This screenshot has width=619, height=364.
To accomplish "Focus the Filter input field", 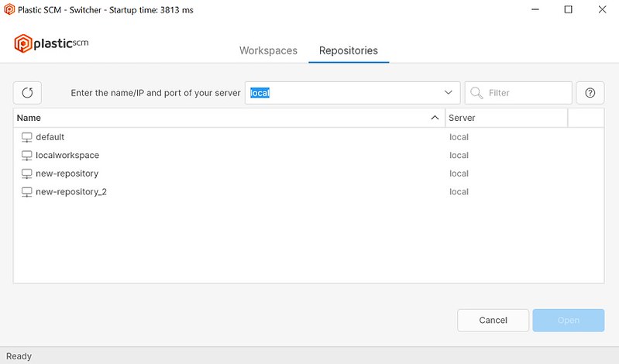I will click(518, 93).
